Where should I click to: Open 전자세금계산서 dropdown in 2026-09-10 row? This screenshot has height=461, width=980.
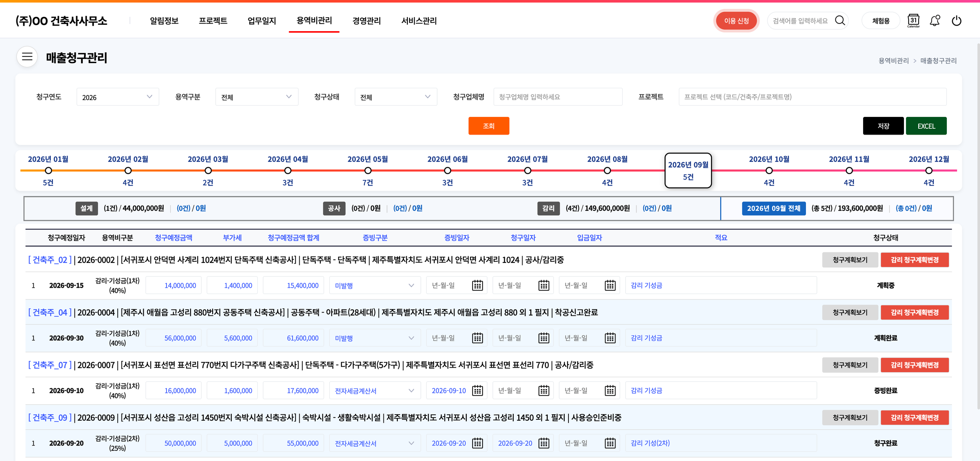click(375, 391)
